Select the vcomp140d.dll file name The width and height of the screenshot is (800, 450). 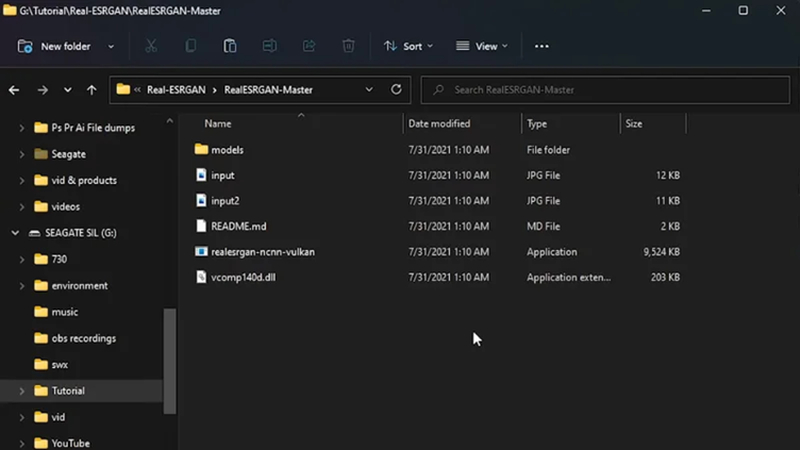[x=243, y=277]
